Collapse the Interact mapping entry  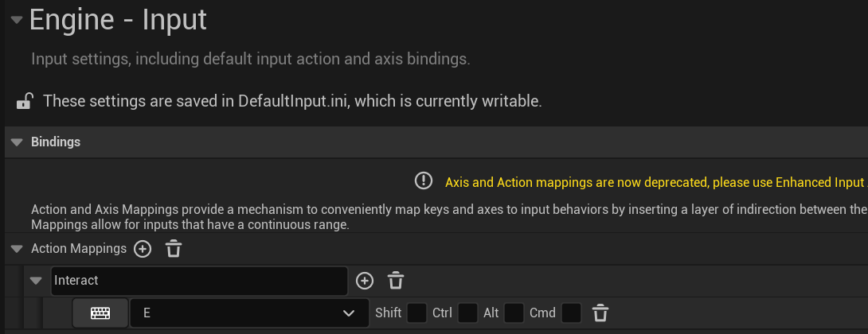(36, 281)
